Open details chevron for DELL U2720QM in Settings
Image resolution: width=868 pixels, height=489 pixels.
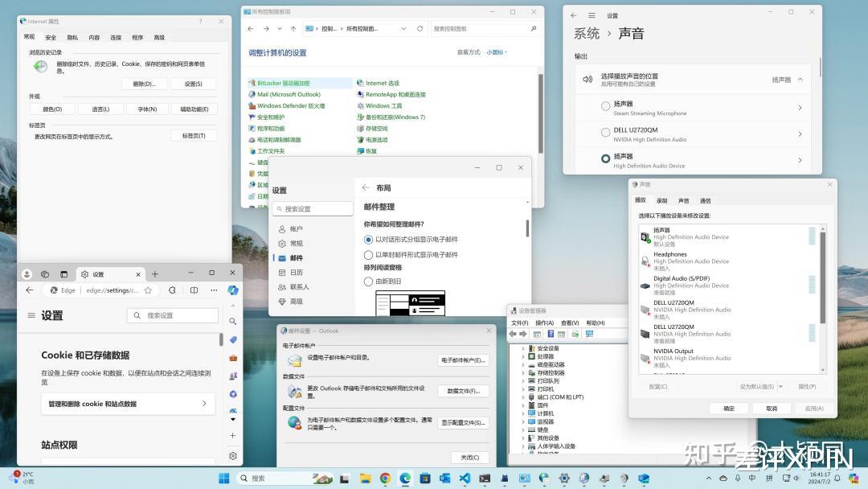[800, 134]
